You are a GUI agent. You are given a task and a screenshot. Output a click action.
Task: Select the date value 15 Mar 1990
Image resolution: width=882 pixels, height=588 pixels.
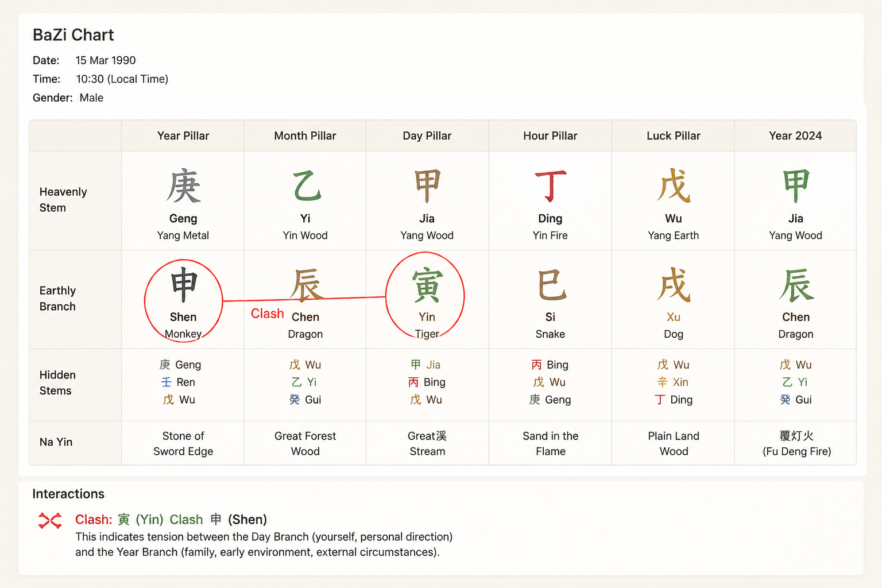pos(106,60)
